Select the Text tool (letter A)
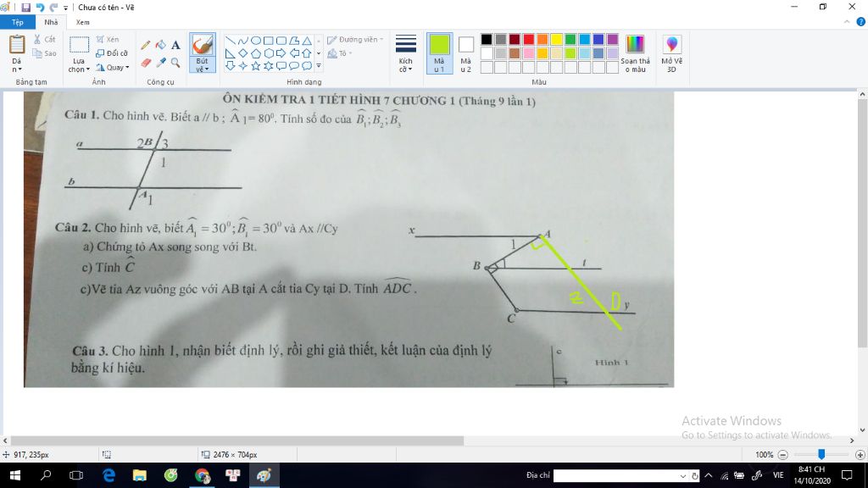The height and width of the screenshot is (488, 868). click(x=175, y=45)
